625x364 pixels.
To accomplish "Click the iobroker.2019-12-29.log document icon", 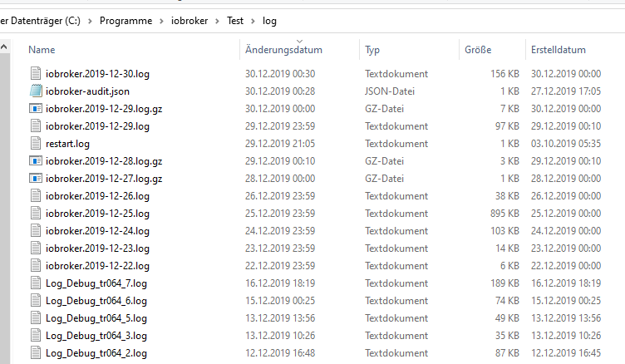I will coord(36,126).
